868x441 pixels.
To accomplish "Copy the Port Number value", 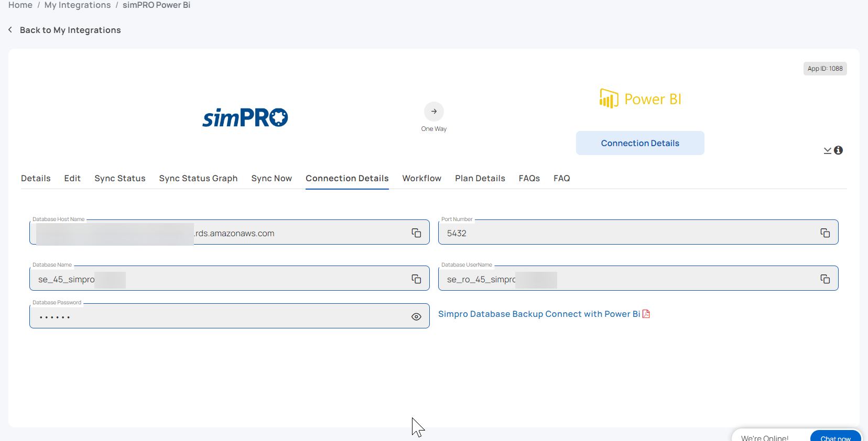I will coord(825,233).
